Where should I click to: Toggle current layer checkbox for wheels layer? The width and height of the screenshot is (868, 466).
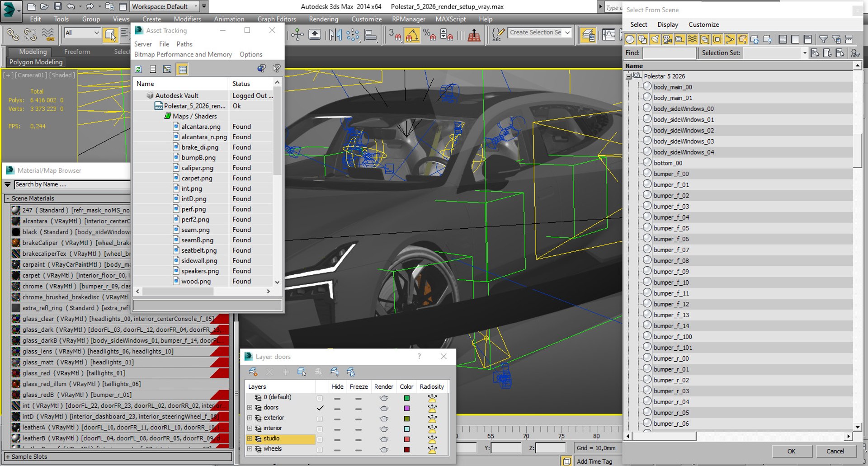320,450
